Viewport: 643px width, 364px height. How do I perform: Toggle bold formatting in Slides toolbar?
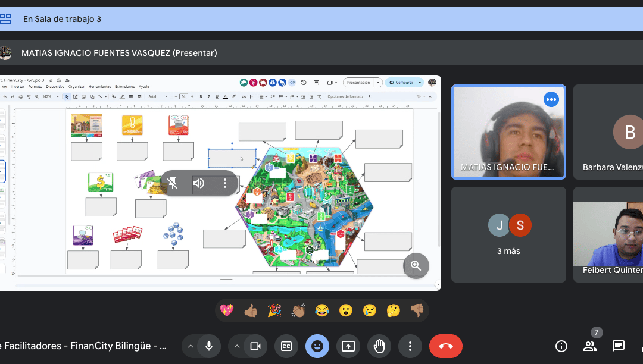pos(201,96)
